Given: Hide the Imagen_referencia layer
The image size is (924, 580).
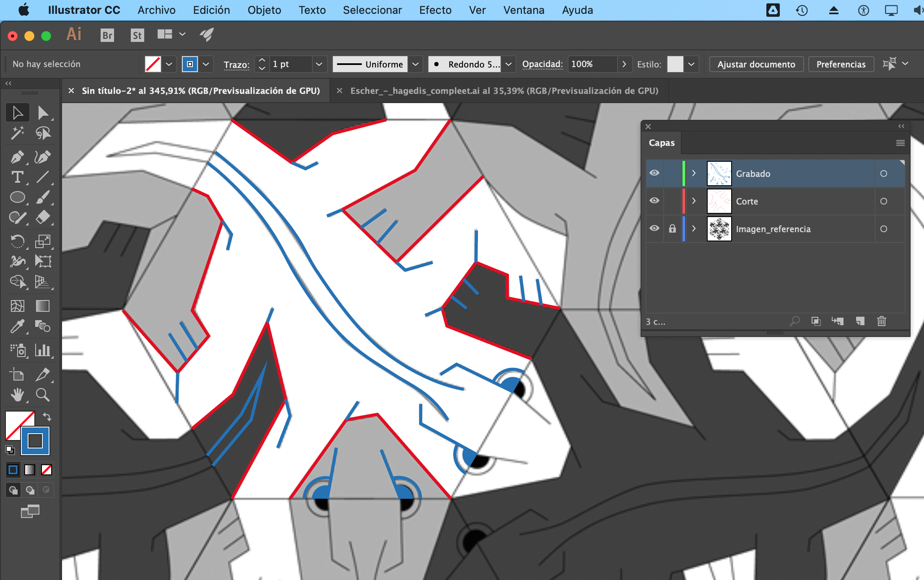Looking at the screenshot, I should (x=654, y=228).
